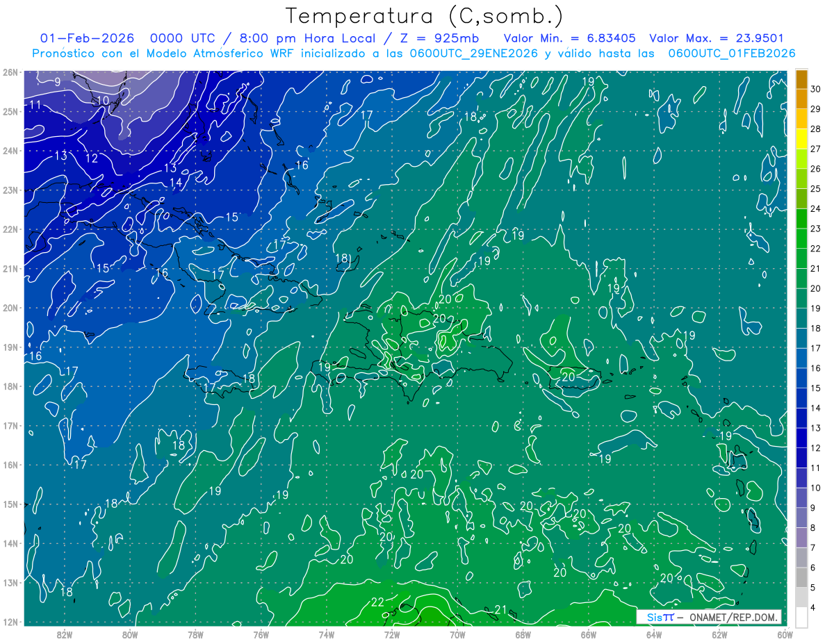The image size is (834, 644).
Task: Click the 24N latitude axis label
Action: 10,151
